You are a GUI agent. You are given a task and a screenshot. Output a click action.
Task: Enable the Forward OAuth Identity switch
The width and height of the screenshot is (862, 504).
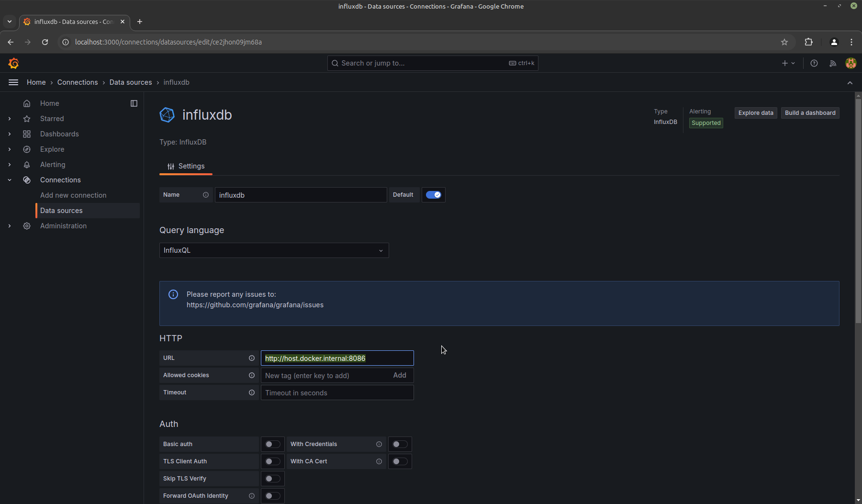(273, 496)
